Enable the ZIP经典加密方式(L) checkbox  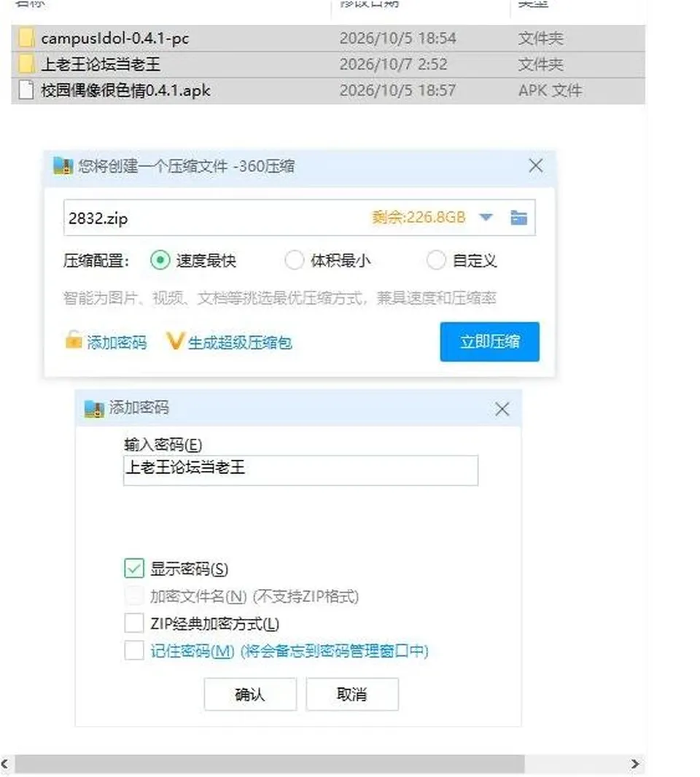point(134,623)
